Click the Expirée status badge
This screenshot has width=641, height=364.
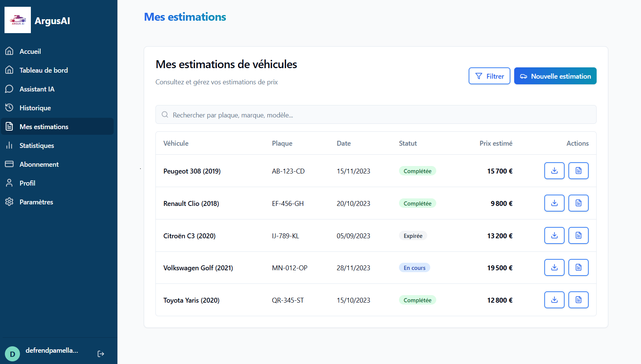(x=413, y=236)
